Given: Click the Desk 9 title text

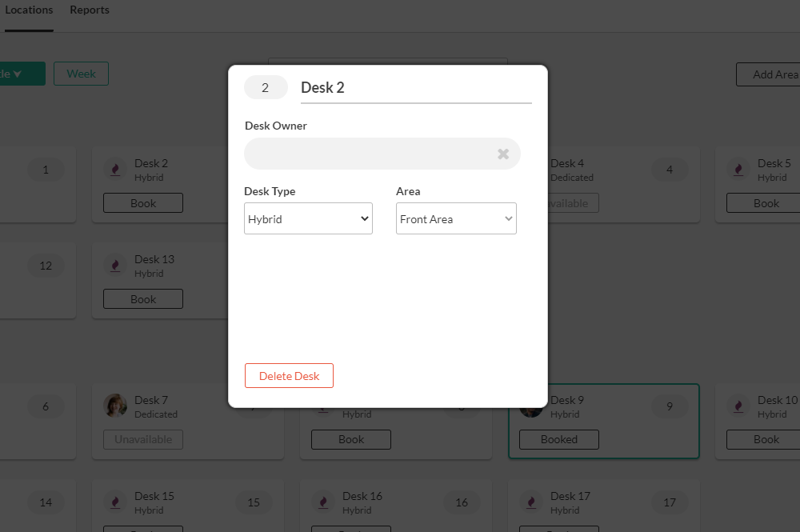Looking at the screenshot, I should pyautogui.click(x=567, y=400).
